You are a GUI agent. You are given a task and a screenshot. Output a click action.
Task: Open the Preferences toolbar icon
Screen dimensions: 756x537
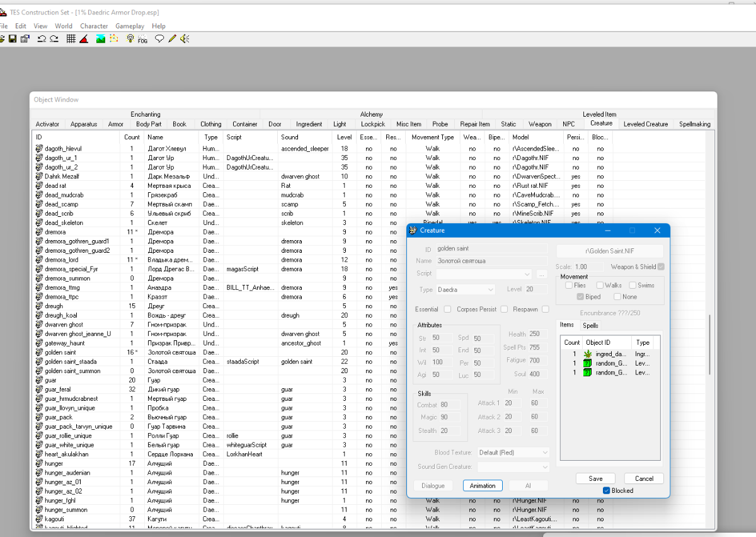click(x=25, y=39)
